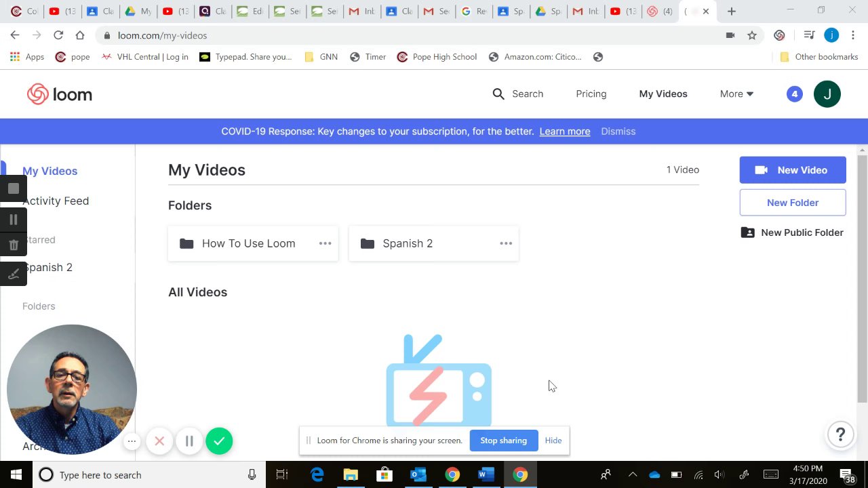Open the notifications badge showing 4
The width and height of the screenshot is (868, 488).
tap(794, 94)
